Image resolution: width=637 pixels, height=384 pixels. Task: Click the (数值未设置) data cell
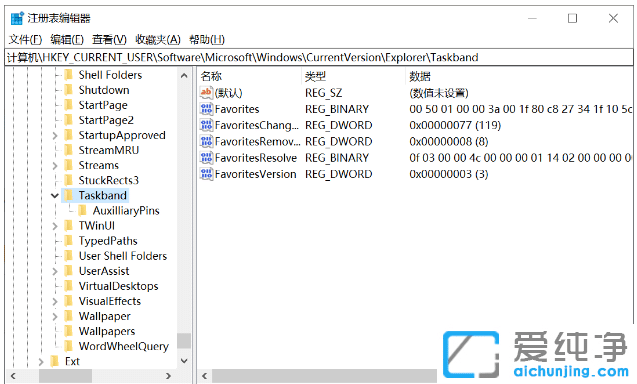pos(439,93)
